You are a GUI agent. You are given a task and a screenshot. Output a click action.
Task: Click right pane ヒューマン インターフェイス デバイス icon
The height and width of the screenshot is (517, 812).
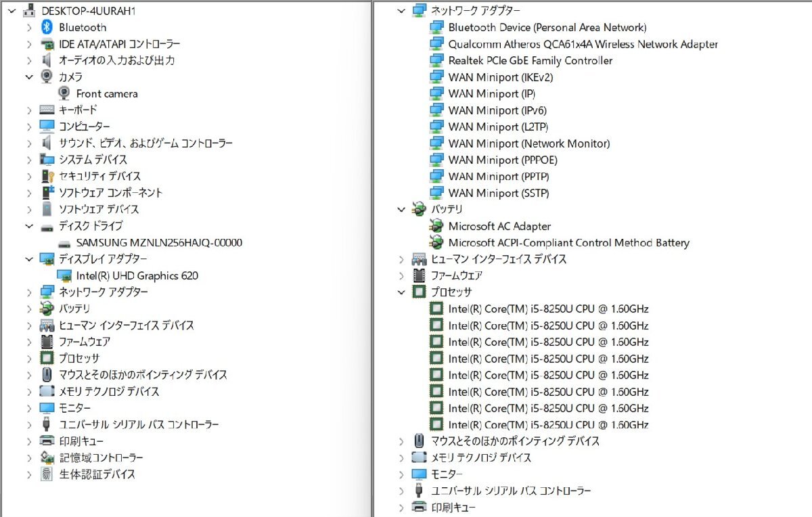[x=420, y=259]
